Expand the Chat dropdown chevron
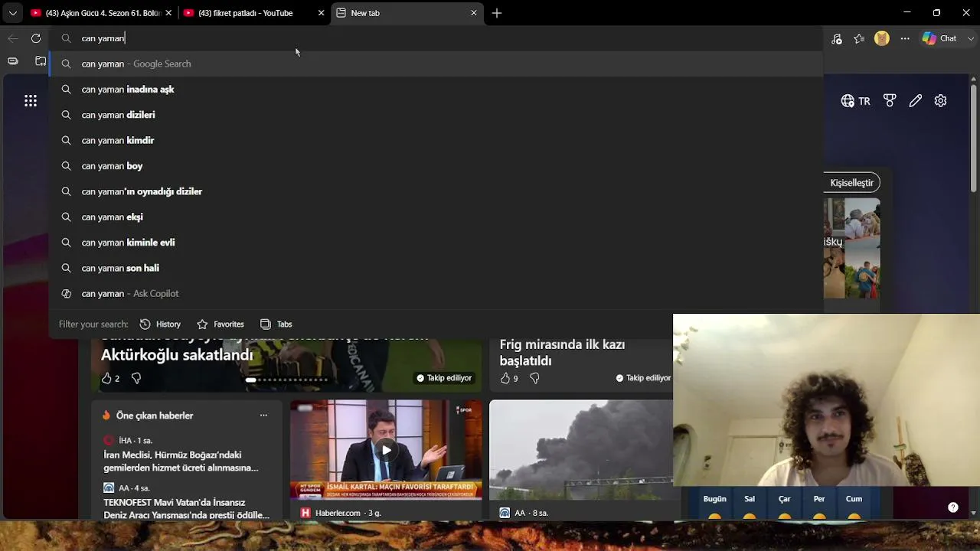980x551 pixels. 971,38
